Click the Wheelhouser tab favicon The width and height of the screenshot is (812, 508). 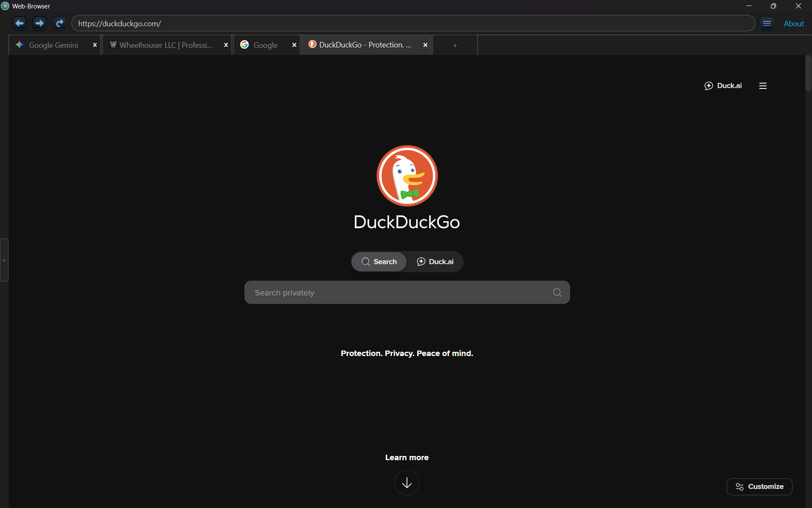pos(113,44)
